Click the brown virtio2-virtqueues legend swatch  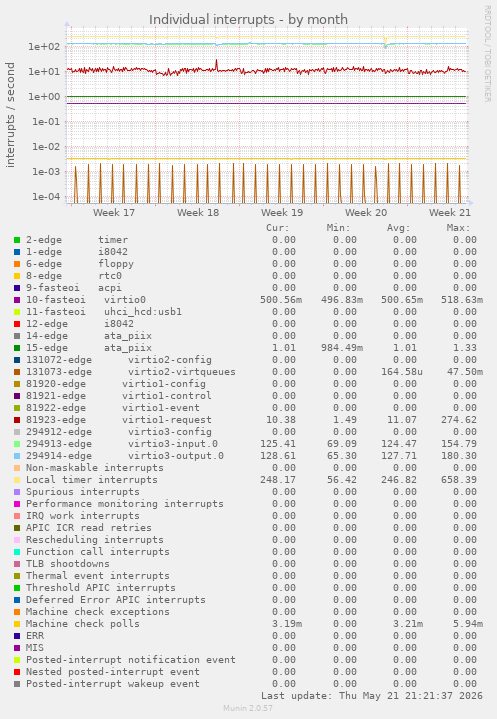(17, 372)
